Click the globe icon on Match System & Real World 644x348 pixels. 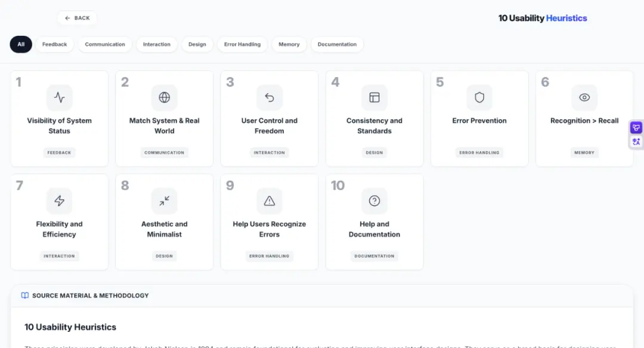165,97
